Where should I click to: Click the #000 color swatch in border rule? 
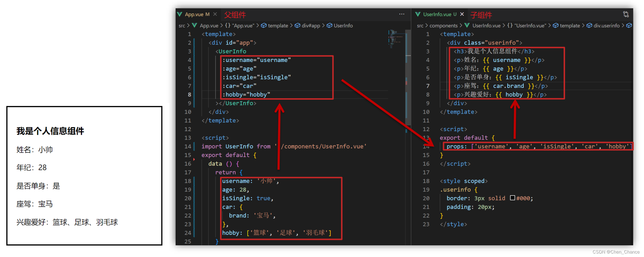[x=512, y=198]
